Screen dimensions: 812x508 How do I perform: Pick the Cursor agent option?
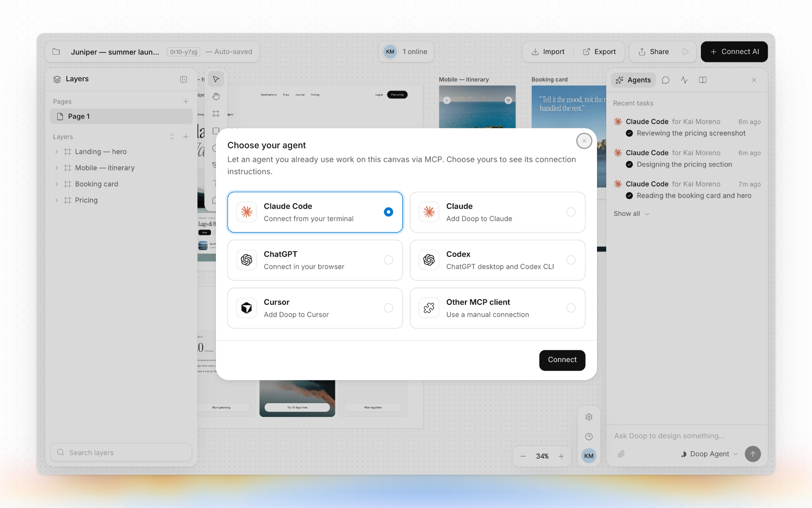point(315,308)
